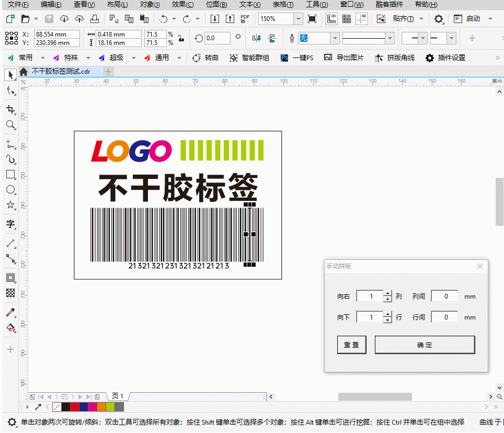Click the Export icon

click(x=230, y=19)
